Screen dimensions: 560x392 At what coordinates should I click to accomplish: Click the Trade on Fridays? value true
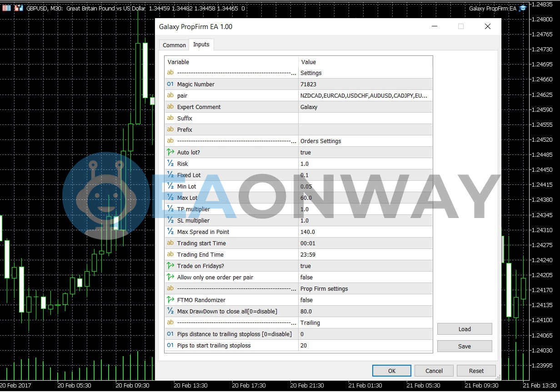pos(365,266)
